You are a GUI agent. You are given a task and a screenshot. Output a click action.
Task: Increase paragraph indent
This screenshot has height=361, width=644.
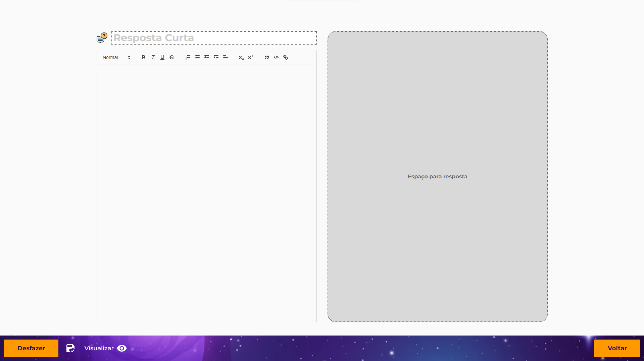point(216,57)
